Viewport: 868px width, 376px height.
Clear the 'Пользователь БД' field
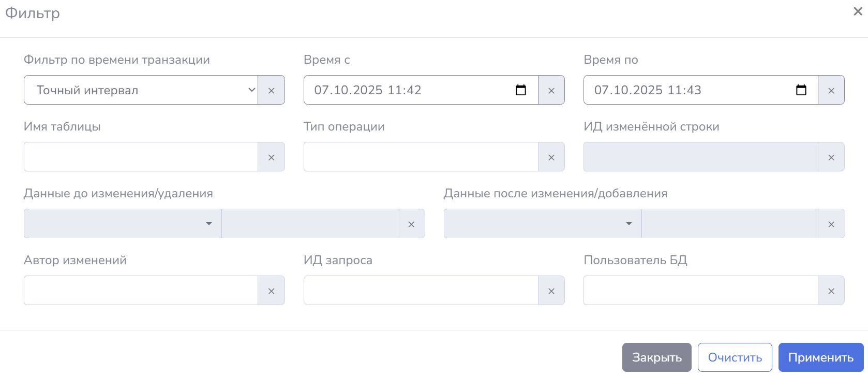pos(831,291)
